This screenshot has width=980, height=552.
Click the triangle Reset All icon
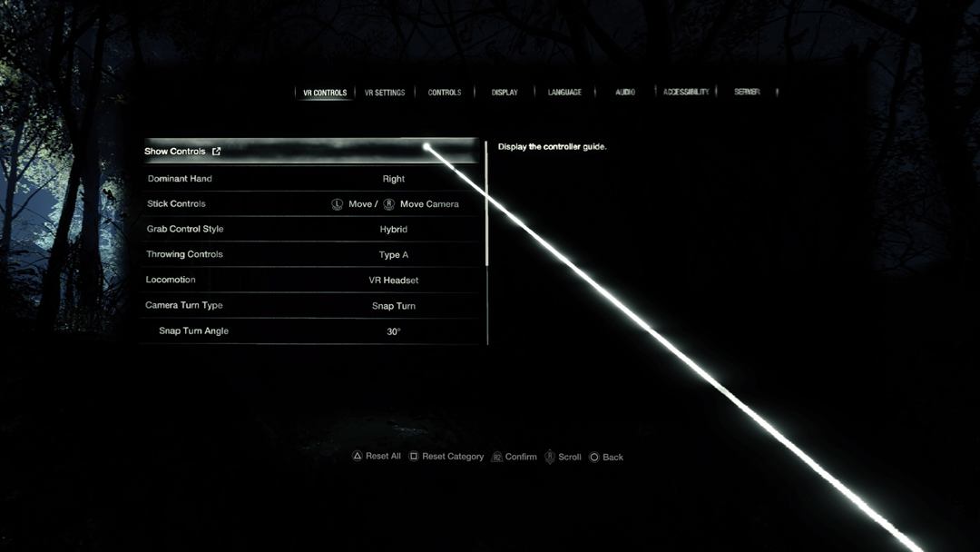(x=358, y=457)
